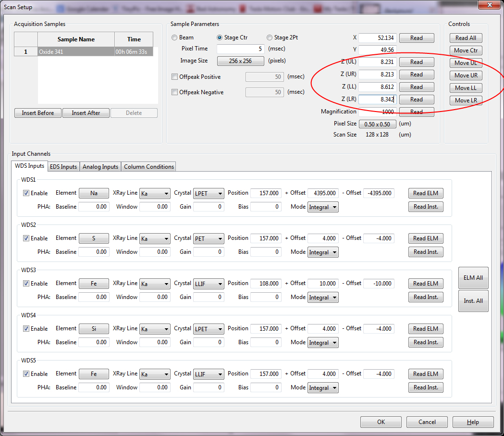Click the Pixel Time input field
This screenshot has height=436, width=504.
[241, 49]
